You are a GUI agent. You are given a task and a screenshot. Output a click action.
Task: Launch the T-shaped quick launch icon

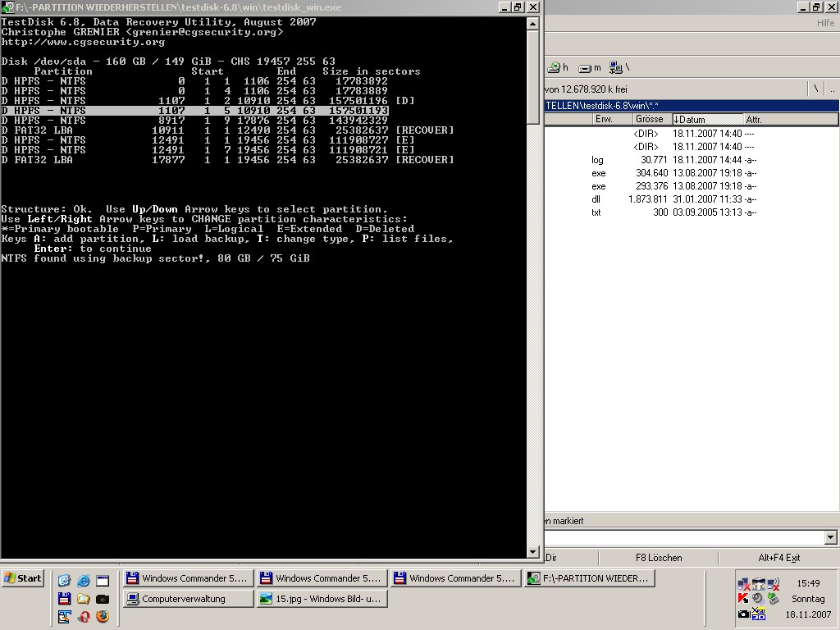click(64, 617)
